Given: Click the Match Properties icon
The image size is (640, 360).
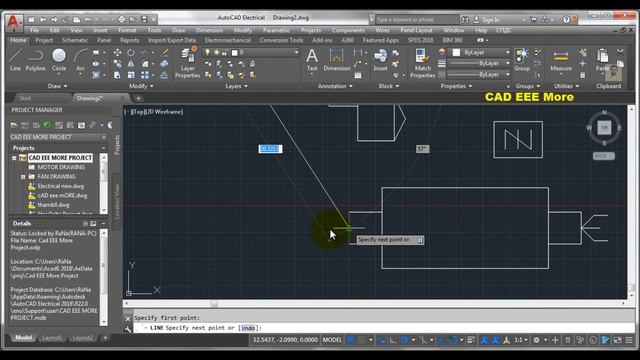Looking at the screenshot, I should coord(422,62).
